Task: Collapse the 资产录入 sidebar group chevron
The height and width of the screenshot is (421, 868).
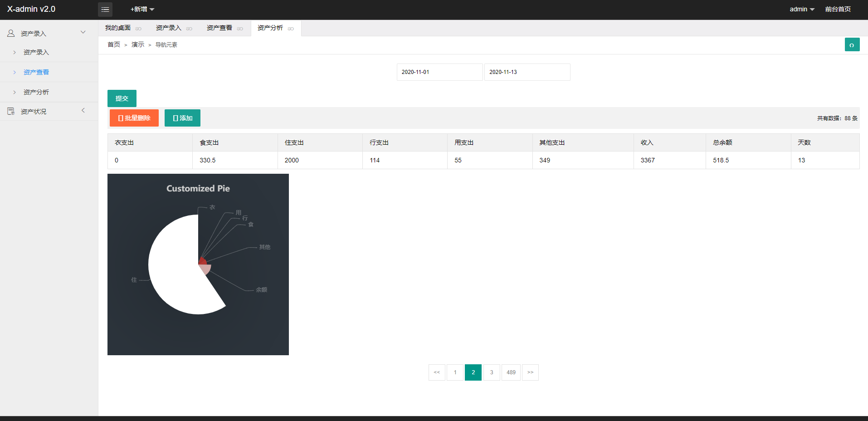Action: 83,32
